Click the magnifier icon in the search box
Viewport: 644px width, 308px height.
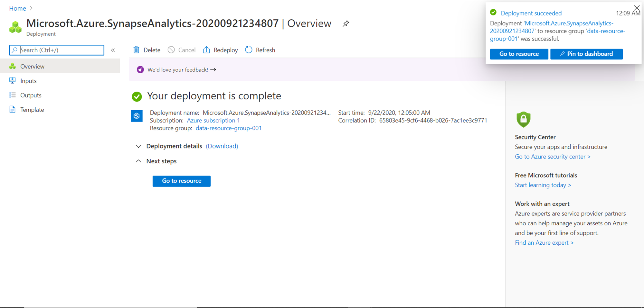pos(14,50)
